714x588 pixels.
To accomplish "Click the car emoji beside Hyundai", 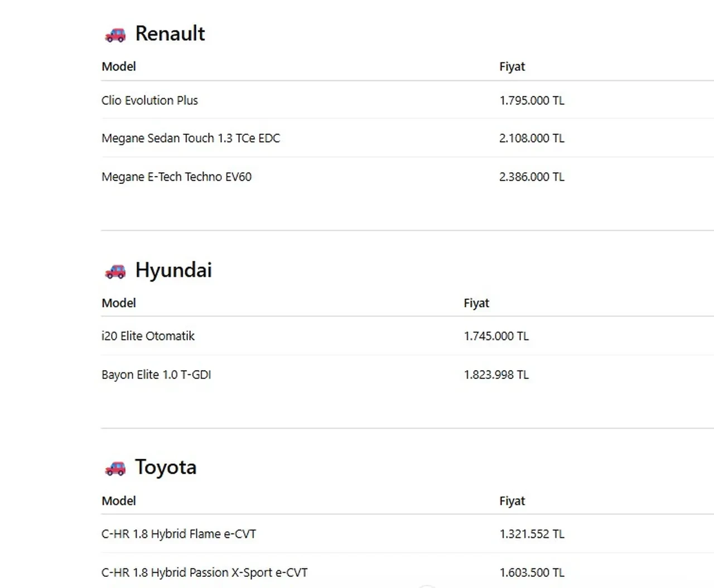I will [x=115, y=271].
